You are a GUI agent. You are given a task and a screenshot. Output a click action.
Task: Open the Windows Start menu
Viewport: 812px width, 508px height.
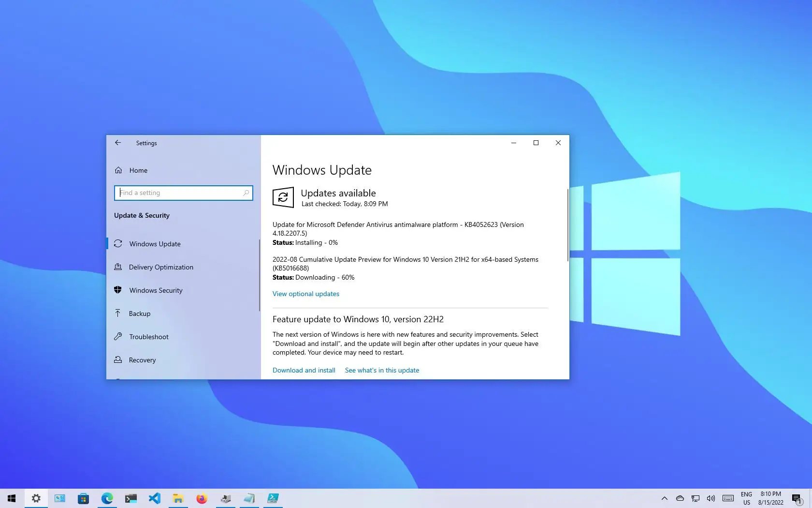(12, 498)
